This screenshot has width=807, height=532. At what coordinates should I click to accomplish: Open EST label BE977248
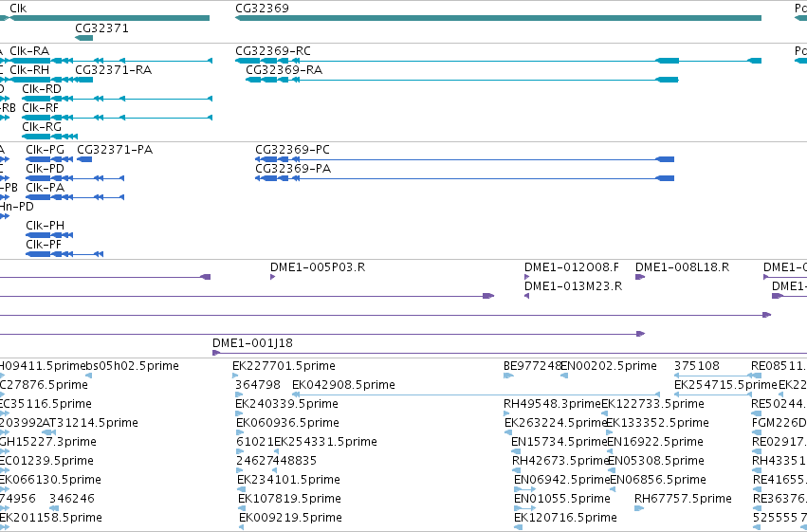(x=532, y=366)
